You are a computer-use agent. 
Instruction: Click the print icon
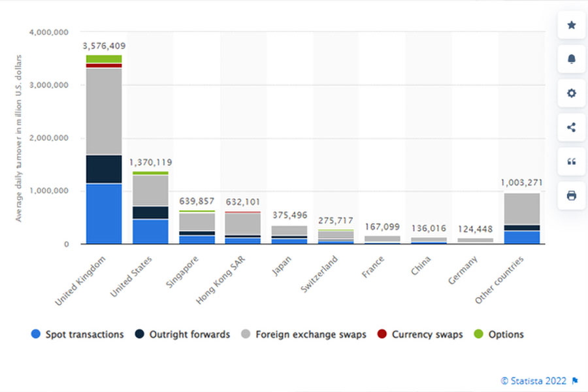click(x=571, y=195)
